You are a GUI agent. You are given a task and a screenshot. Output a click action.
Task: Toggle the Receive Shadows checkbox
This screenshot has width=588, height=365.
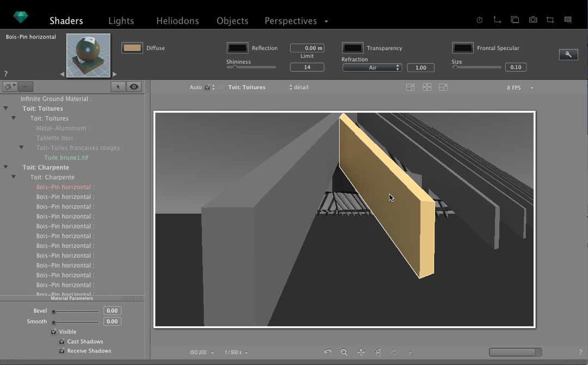tap(62, 351)
